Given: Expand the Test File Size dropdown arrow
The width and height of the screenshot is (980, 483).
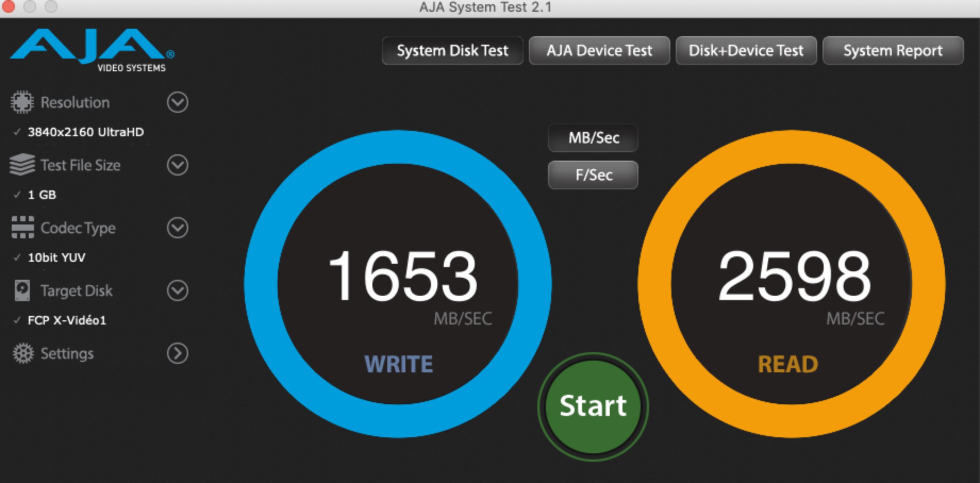Looking at the screenshot, I should pos(178,165).
